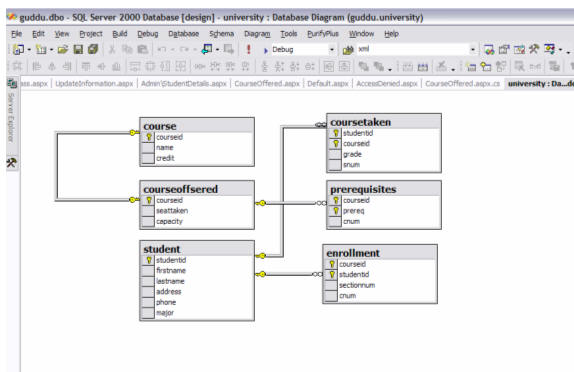This screenshot has height=372, width=574.
Task: Save the current diagram with floppy icon
Action: (78, 49)
